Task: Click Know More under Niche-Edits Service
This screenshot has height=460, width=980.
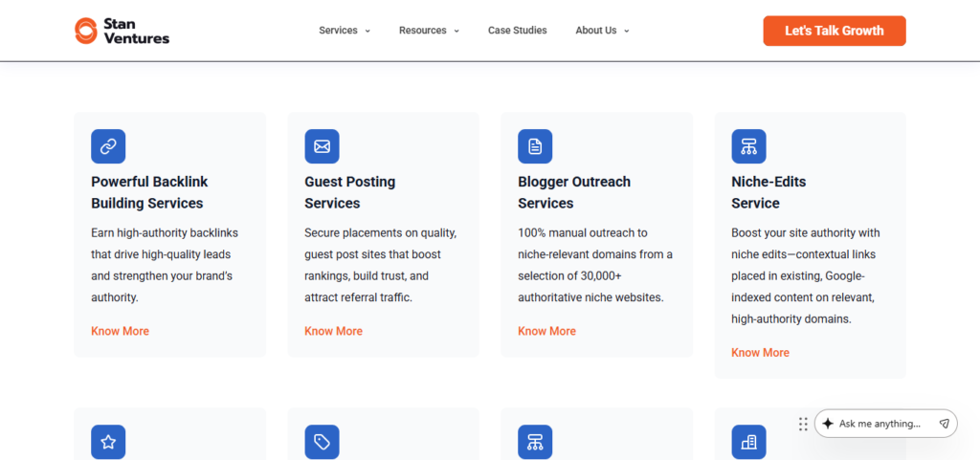Action: tap(760, 353)
